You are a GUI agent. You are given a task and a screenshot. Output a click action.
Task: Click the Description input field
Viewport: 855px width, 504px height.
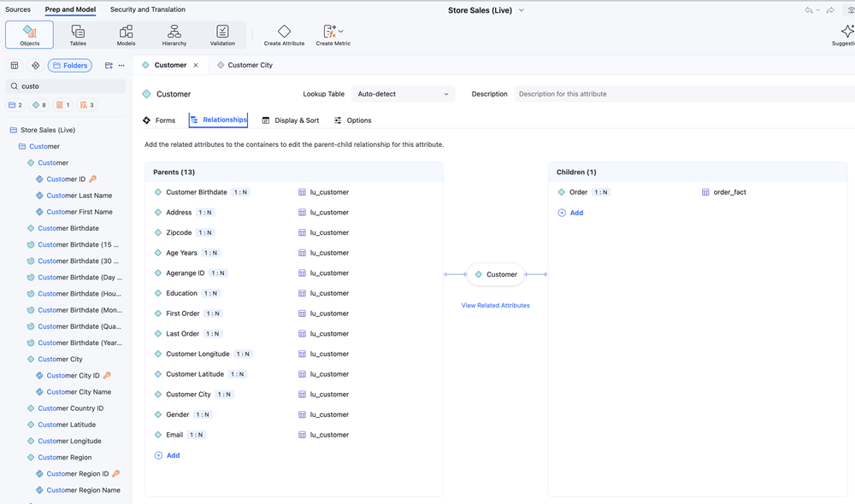tap(684, 94)
